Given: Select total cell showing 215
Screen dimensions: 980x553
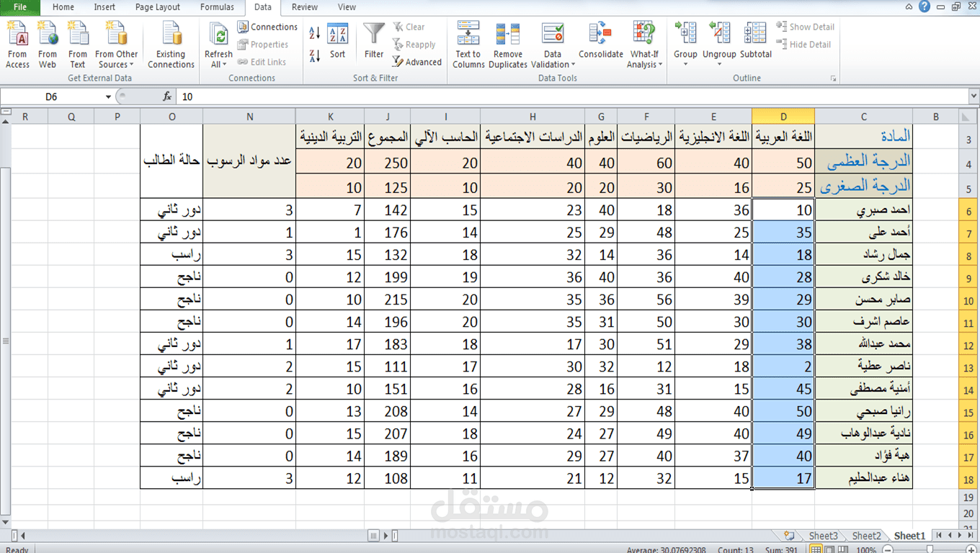Looking at the screenshot, I should coord(388,300).
